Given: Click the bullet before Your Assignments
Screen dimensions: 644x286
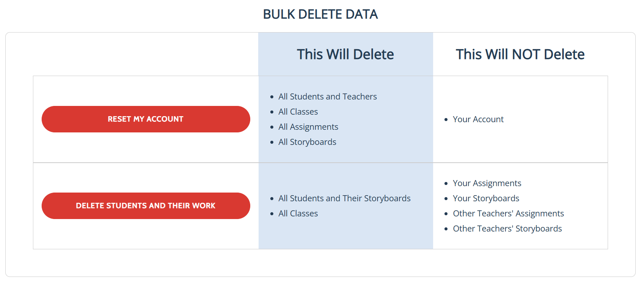Looking at the screenshot, I should pos(446,184).
